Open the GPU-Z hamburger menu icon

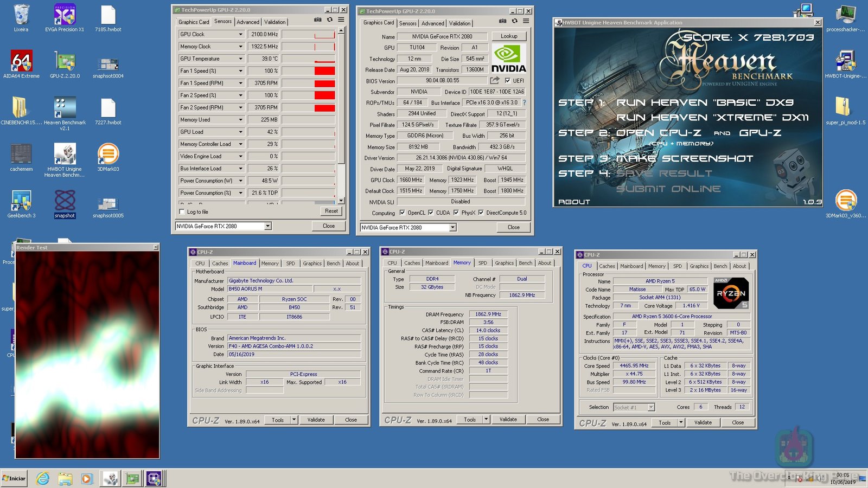(341, 18)
